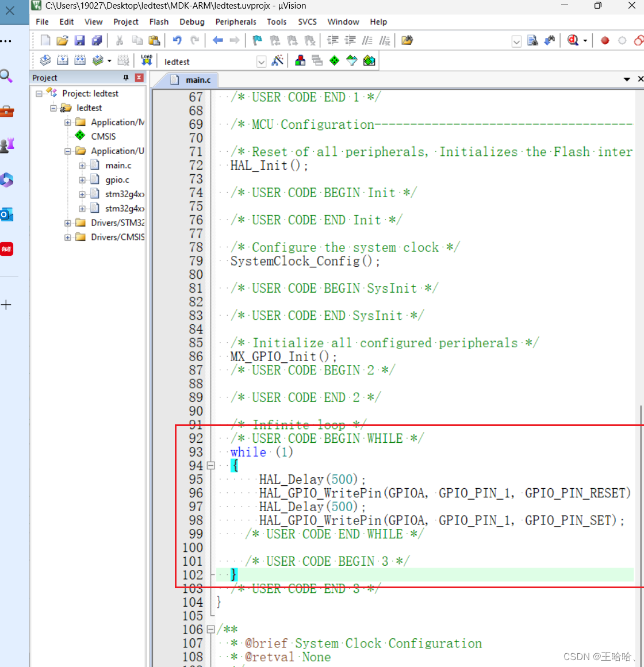
Task: Comment the selection with the // icon
Action: (x=367, y=40)
